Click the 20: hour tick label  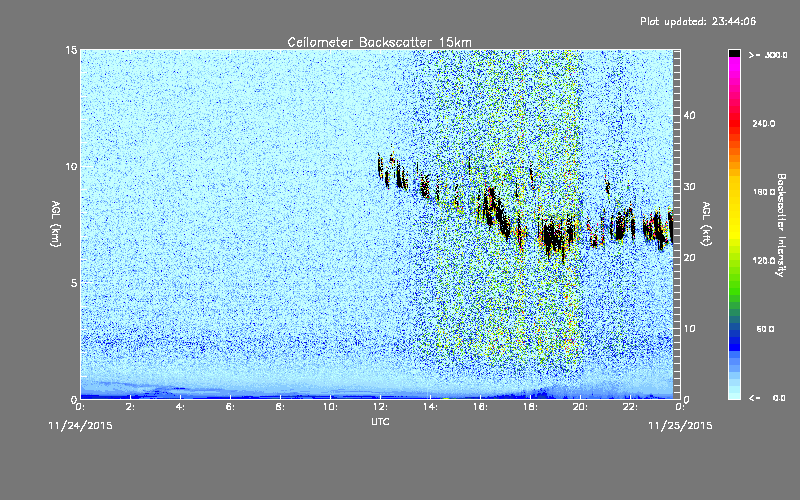(x=581, y=407)
